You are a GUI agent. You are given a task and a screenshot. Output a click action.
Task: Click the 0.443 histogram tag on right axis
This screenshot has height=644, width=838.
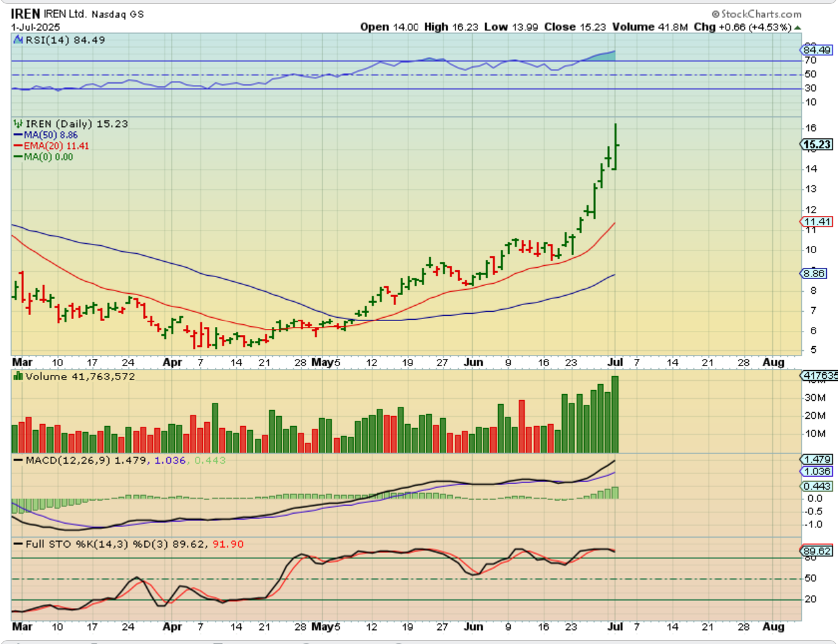817,486
